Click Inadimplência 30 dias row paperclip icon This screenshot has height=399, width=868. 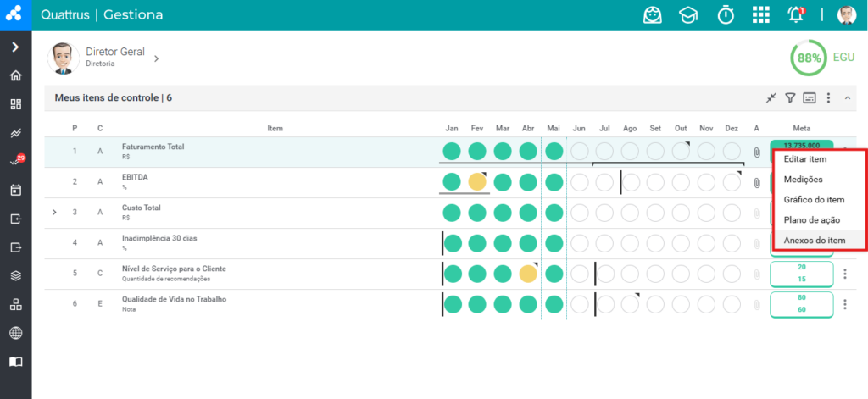757,243
